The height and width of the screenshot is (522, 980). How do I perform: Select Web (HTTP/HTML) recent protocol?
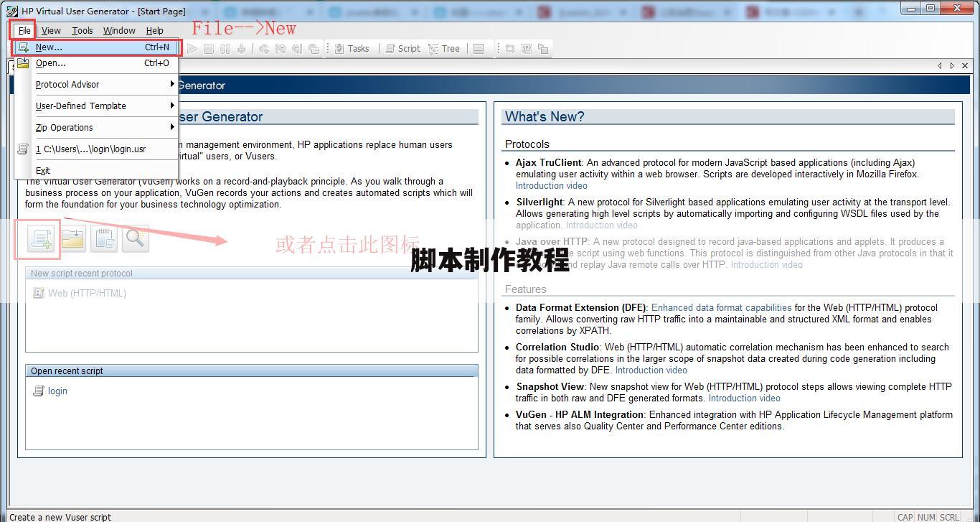coord(86,293)
